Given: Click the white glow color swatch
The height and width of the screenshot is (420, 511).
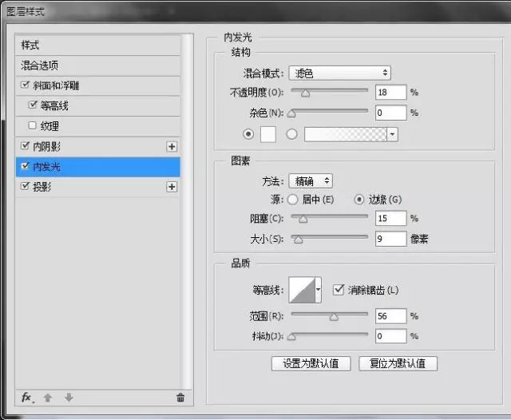Looking at the screenshot, I should tap(268, 134).
